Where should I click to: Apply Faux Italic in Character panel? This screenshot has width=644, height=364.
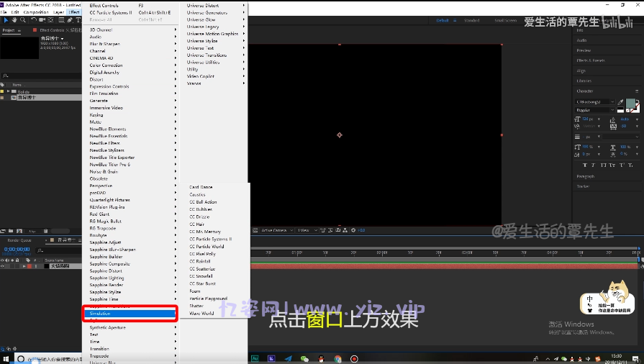click(x=593, y=165)
